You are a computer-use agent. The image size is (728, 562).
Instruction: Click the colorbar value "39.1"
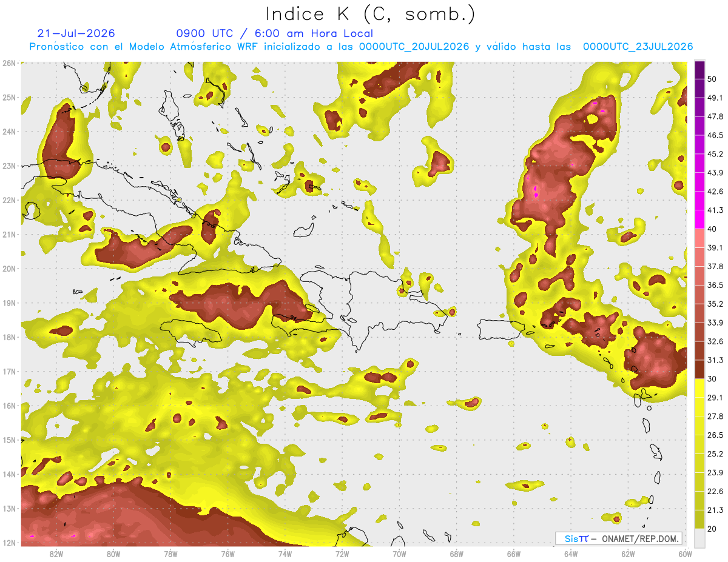(x=715, y=248)
